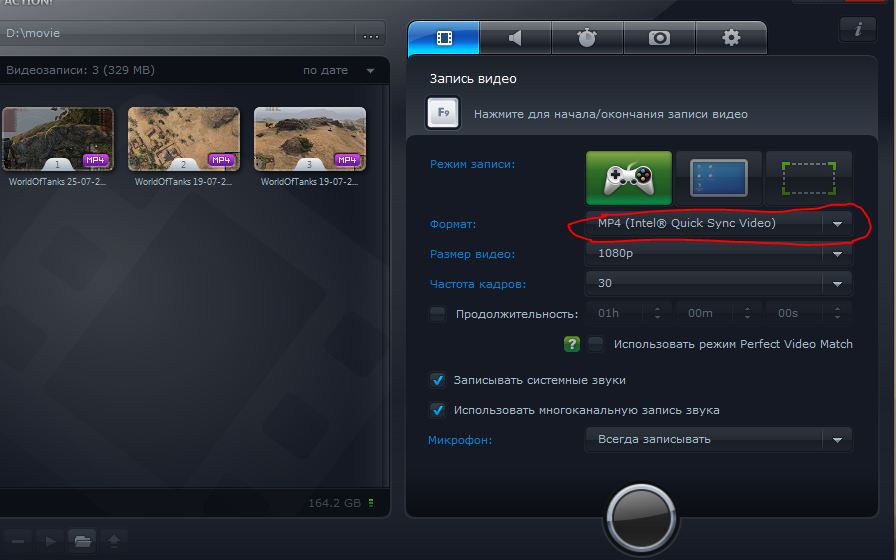Uncheck Записывать системные звуки
The image size is (896, 560).
(x=437, y=380)
